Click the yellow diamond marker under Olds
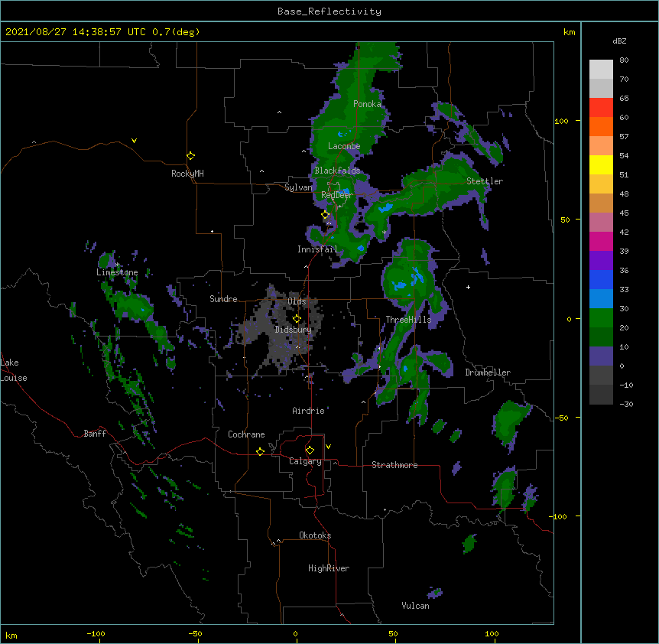Screen dimensions: 659x644 coord(297,318)
